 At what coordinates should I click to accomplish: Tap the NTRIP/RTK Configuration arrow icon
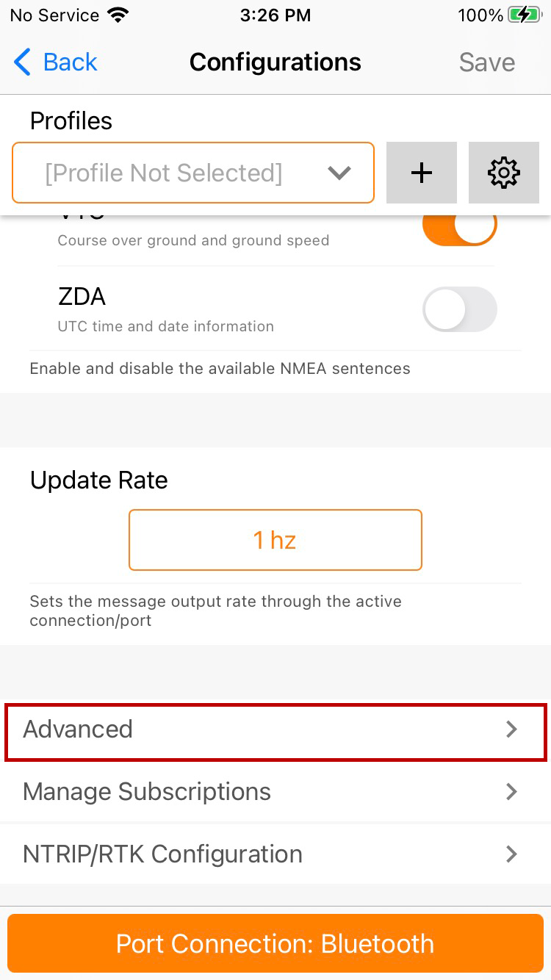tap(512, 854)
